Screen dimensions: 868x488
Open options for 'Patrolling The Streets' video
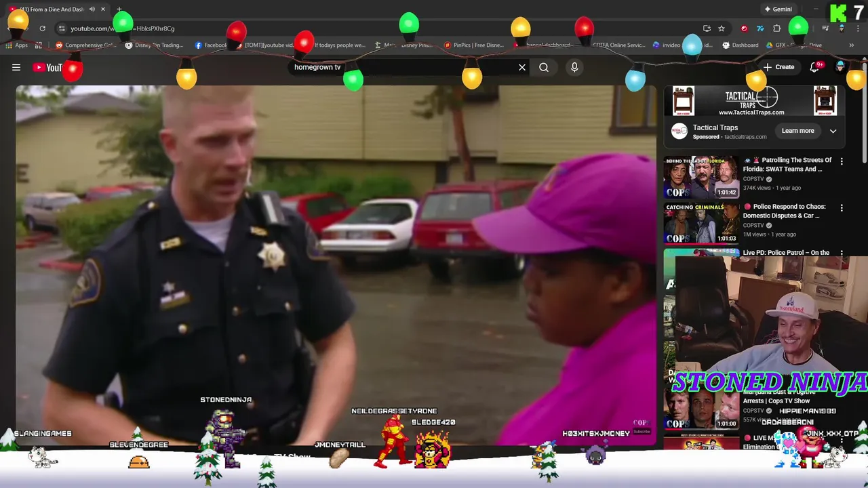pos(842,161)
